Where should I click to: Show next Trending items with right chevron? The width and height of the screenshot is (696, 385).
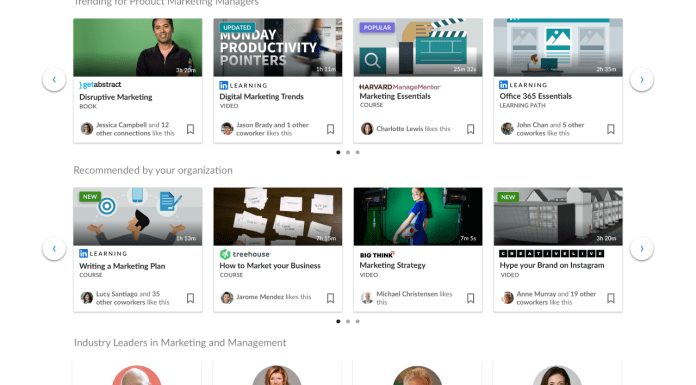coord(641,79)
